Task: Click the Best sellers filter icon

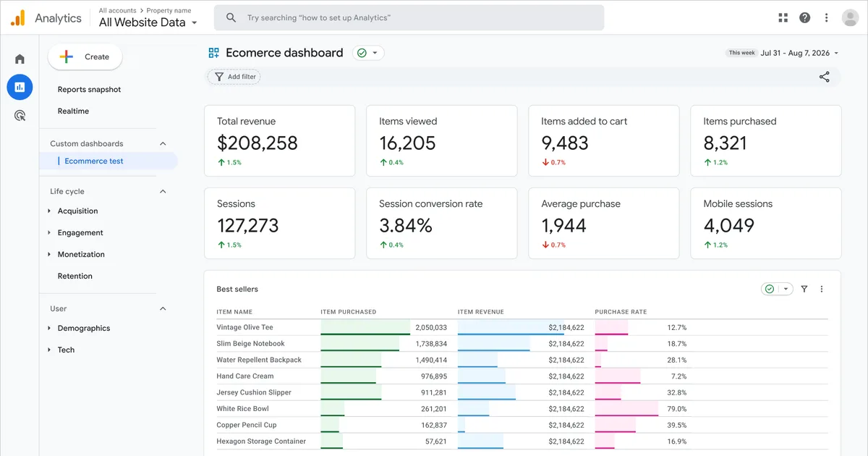Action: click(x=804, y=289)
